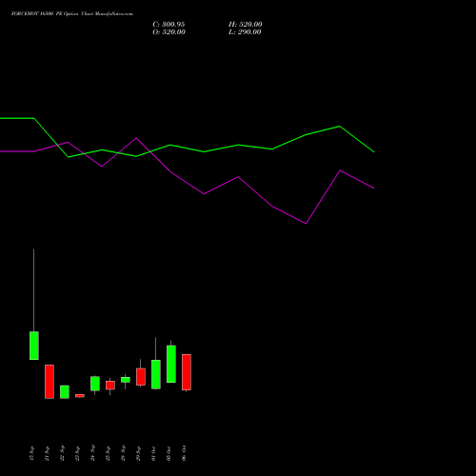Click the tiny red candle for 23 Sep
This screenshot has width=476, height=476.
(80, 396)
